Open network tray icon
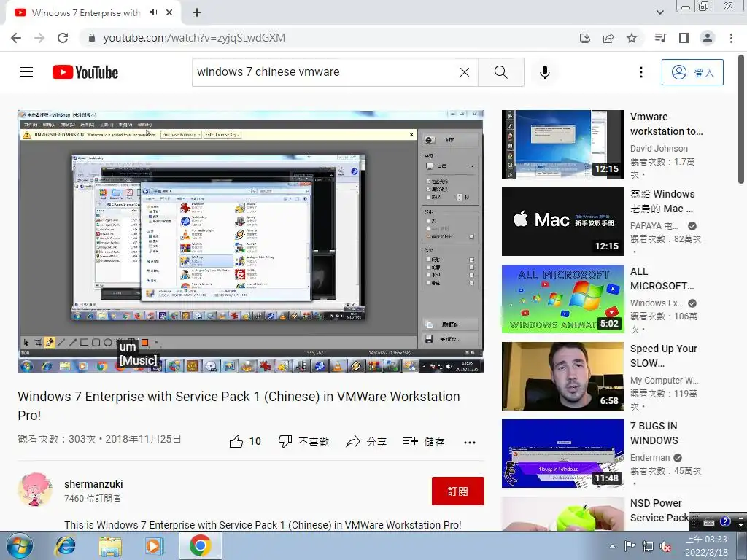747x560 pixels. point(648,546)
